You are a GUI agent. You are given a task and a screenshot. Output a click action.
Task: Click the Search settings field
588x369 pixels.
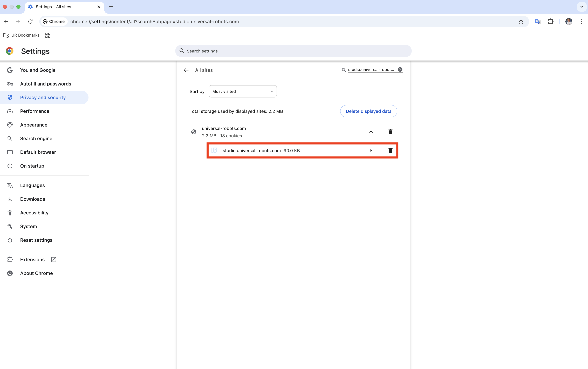pyautogui.click(x=293, y=51)
